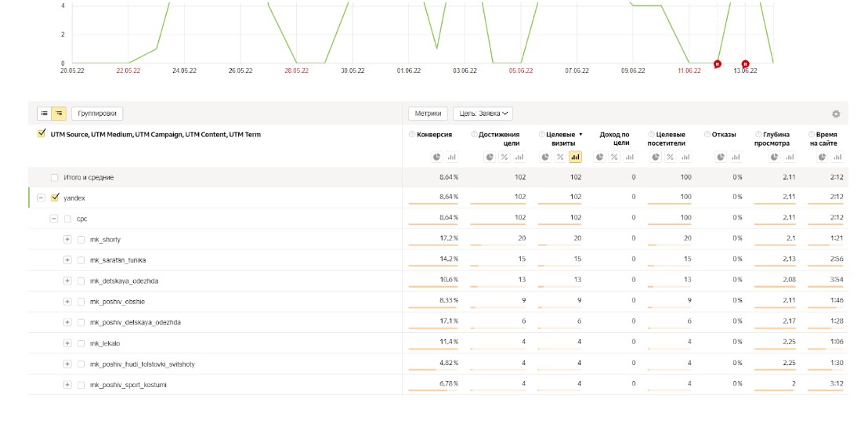868x431 pixels.
Task: Open the Цель: Заявка dropdown
Action: 483,114
